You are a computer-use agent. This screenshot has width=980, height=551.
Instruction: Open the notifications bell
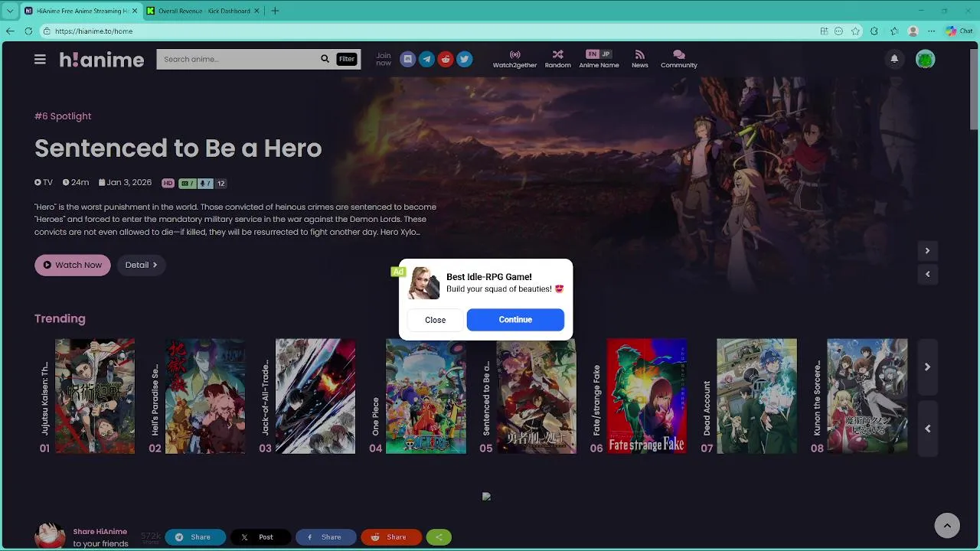coord(894,59)
